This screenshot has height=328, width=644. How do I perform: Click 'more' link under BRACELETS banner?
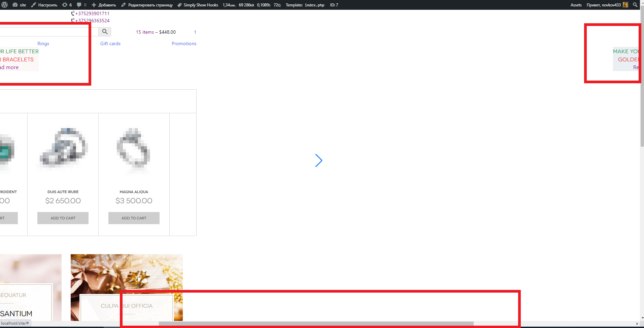point(9,67)
